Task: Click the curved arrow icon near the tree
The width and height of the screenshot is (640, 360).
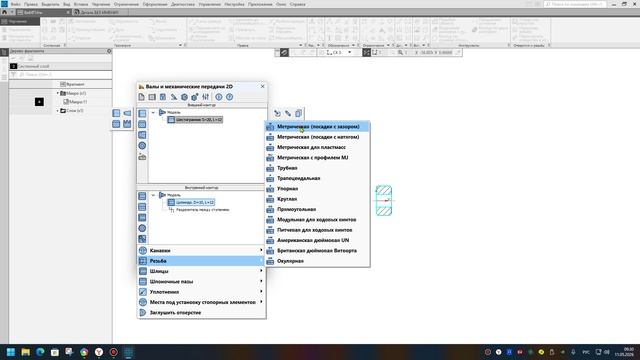Action: (x=277, y=113)
